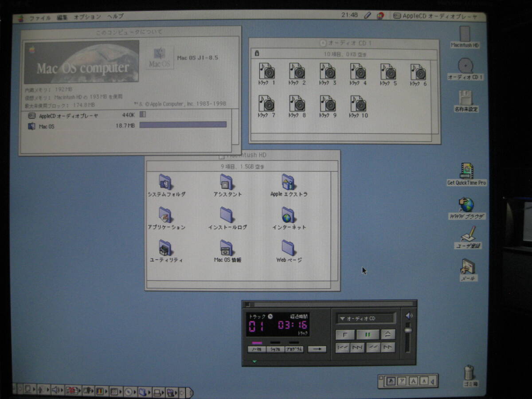Open the Apple menu
Screen dimensions: 532x399
[x=20, y=18]
